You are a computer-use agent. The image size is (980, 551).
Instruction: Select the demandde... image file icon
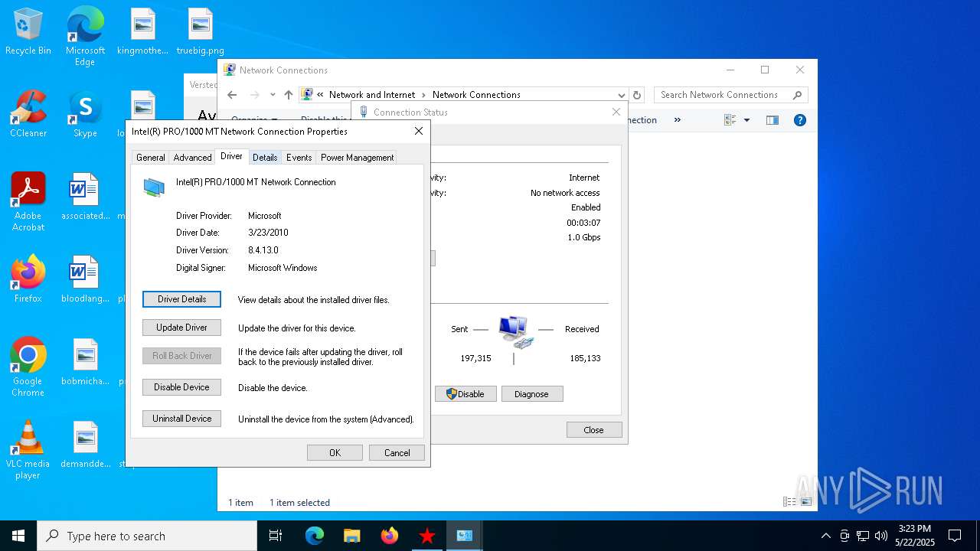(85, 445)
